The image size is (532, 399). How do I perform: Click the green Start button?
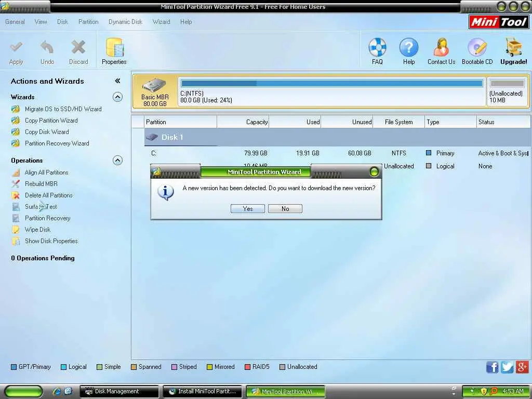pos(24,392)
